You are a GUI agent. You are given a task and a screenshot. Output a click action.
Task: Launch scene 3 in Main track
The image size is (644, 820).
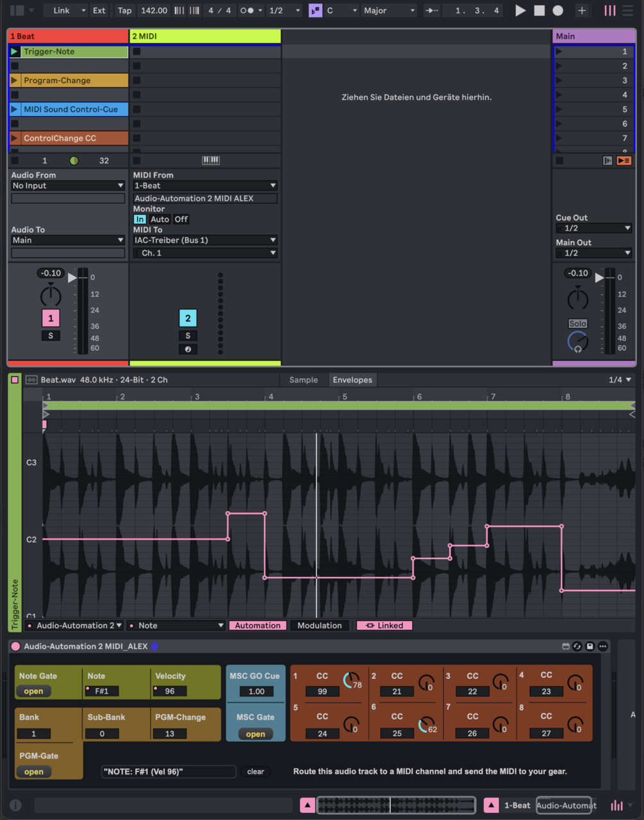(559, 80)
